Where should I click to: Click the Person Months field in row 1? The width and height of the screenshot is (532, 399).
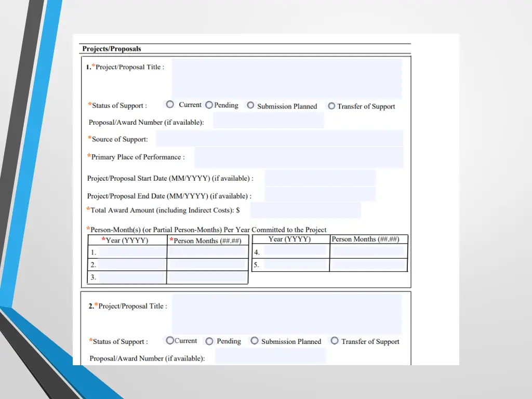207,251
